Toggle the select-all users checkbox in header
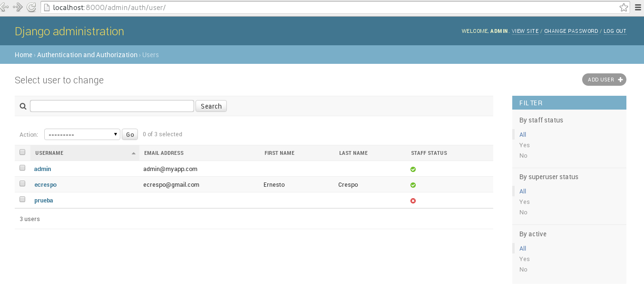Screen dimensions: 644x293 [x=22, y=152]
